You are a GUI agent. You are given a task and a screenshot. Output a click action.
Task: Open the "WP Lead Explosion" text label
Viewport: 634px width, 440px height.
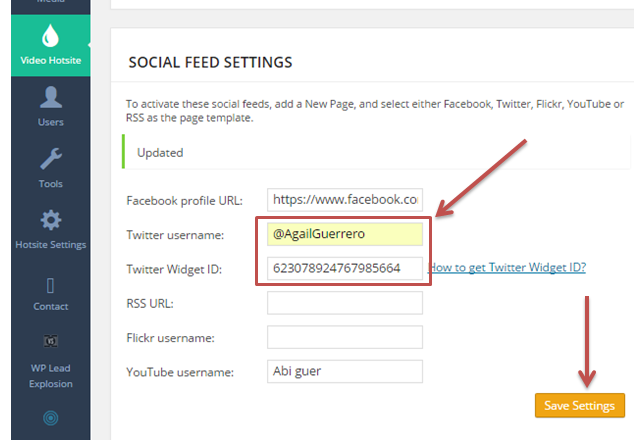pos(50,376)
